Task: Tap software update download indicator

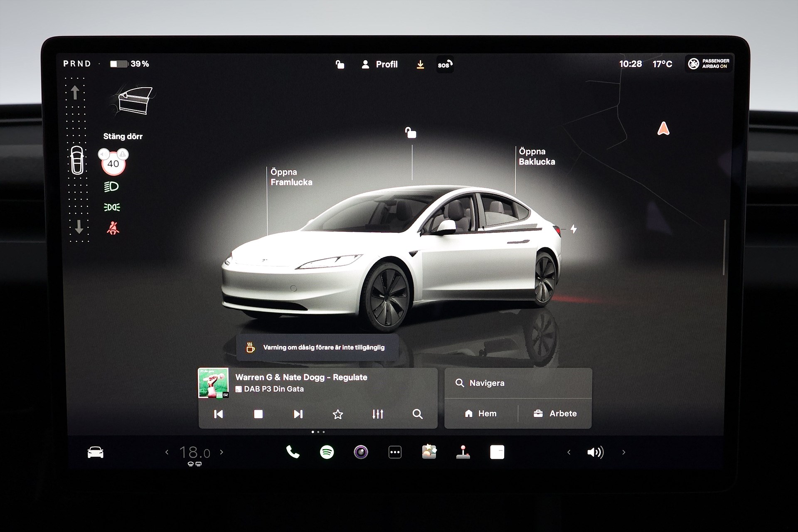Action: [420, 64]
